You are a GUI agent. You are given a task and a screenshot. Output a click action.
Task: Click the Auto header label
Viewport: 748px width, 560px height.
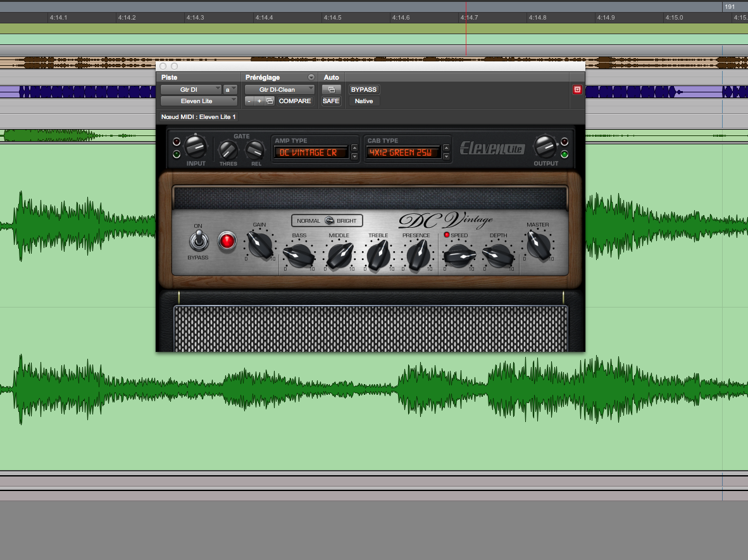[332, 77]
